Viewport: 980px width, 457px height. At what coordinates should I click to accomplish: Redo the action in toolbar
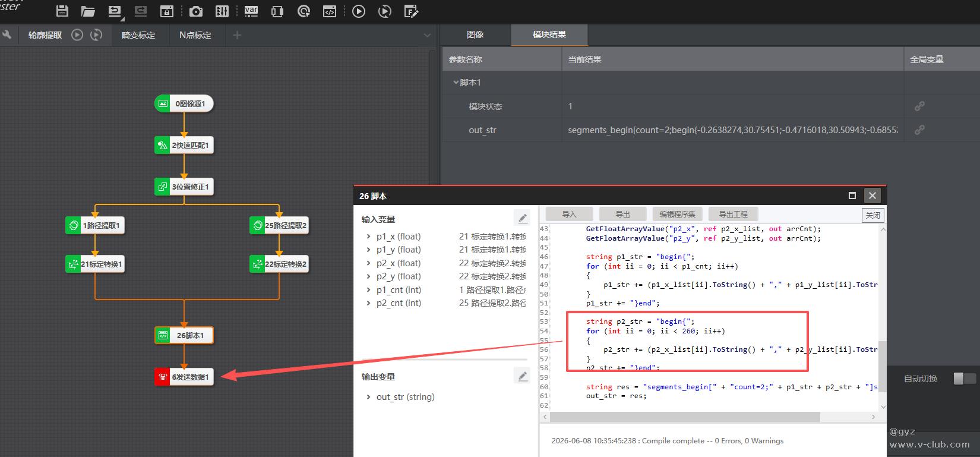[140, 11]
